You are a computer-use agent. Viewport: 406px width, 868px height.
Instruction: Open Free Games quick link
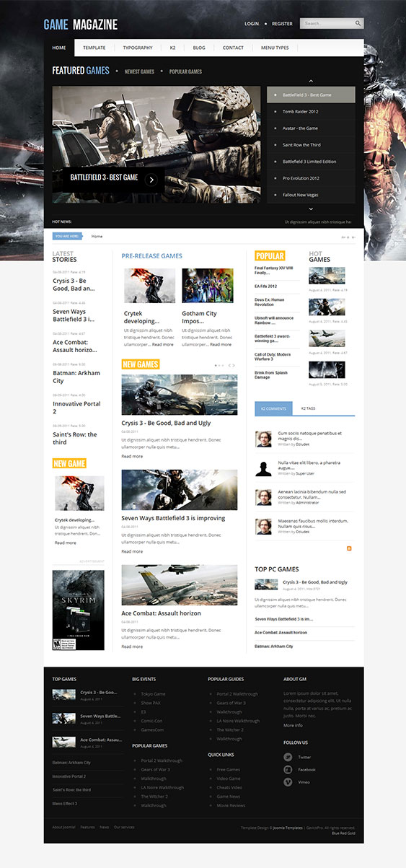pos(229,770)
